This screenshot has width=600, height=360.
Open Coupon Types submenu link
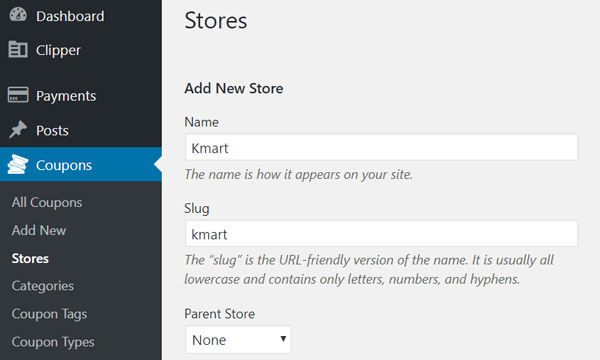point(53,342)
